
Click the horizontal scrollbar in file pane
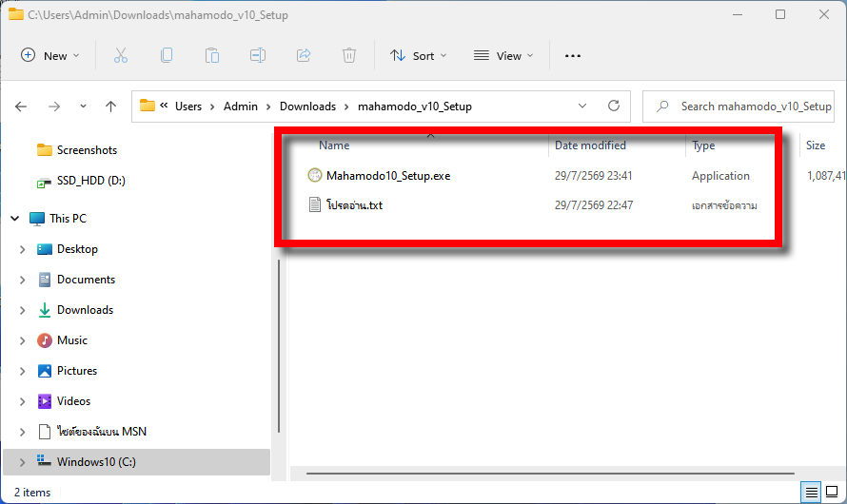(x=550, y=474)
